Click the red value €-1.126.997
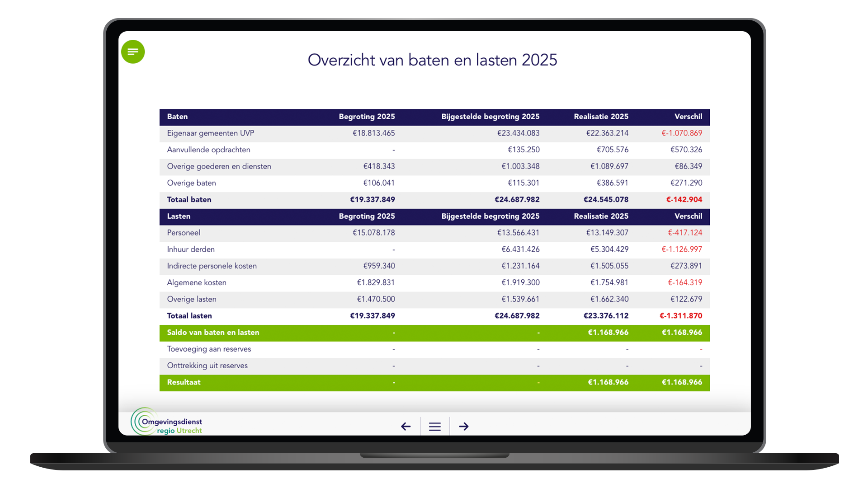 [682, 249]
